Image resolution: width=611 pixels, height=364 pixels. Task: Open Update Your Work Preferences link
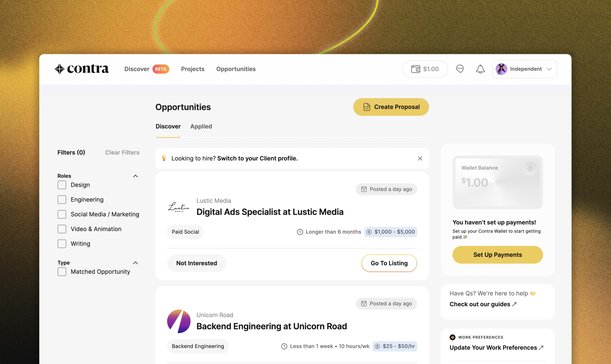click(x=496, y=348)
